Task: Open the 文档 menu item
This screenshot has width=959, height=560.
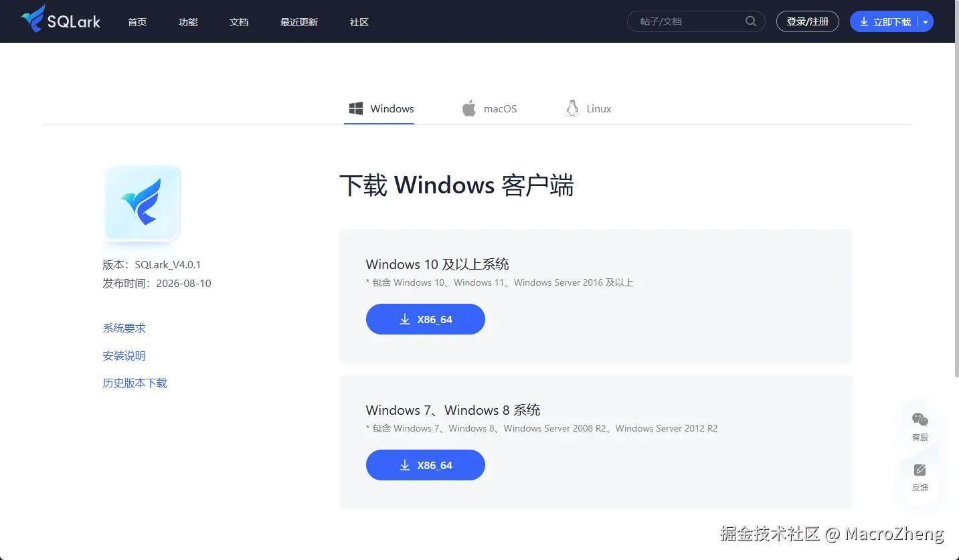Action: coord(239,22)
